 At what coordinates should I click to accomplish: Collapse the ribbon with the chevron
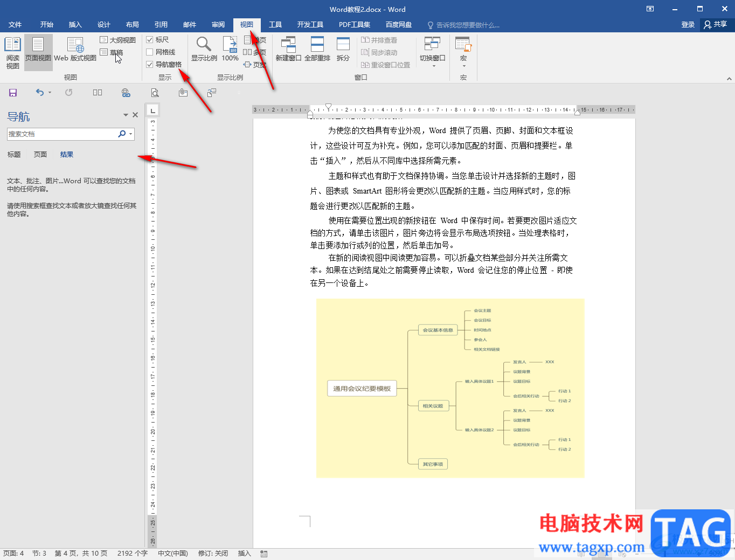(x=729, y=78)
